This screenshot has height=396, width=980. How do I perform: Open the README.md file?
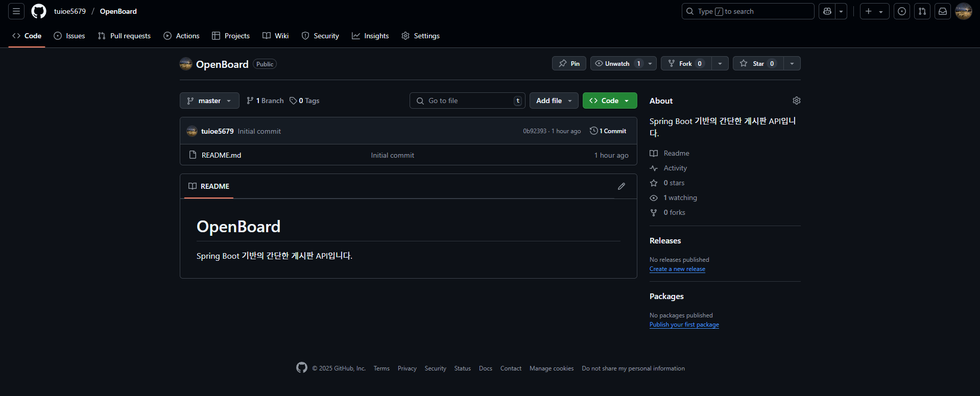(x=221, y=155)
